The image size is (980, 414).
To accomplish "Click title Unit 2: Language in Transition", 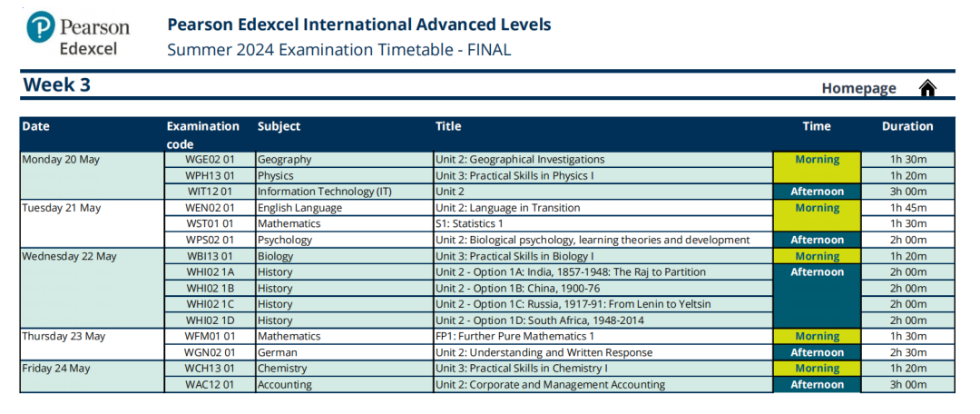I will [508, 208].
